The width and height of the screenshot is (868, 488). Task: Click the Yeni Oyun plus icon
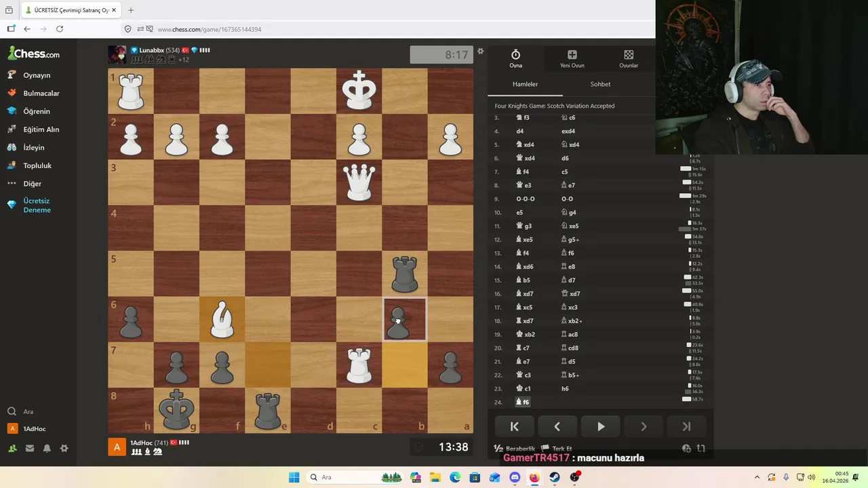(572, 59)
